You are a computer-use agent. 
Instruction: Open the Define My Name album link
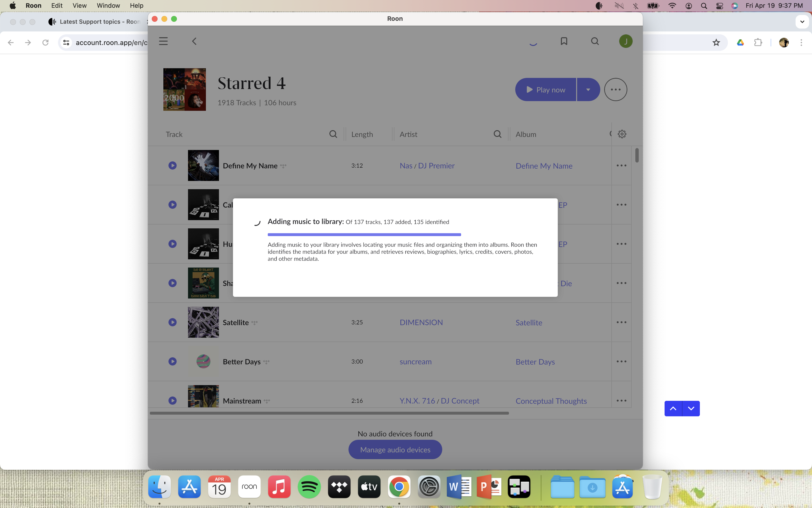click(544, 166)
